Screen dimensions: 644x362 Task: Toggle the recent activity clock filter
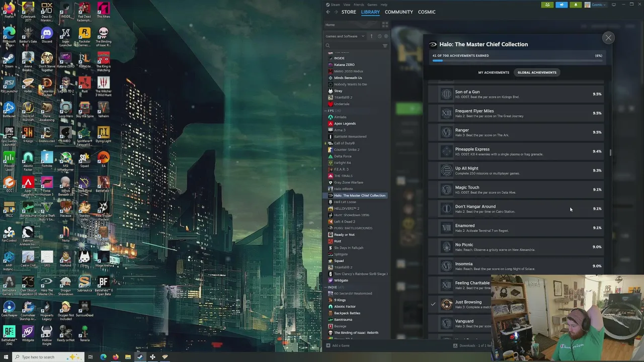379,36
